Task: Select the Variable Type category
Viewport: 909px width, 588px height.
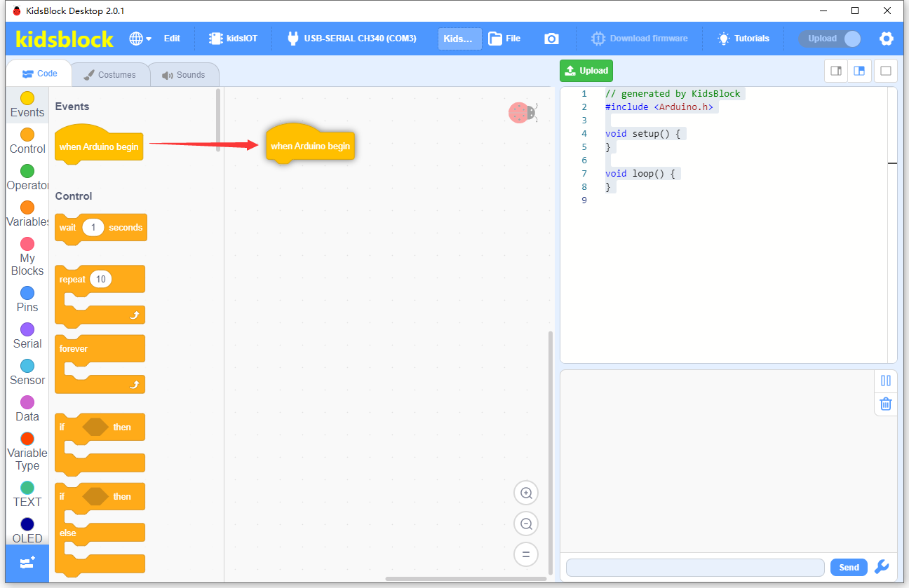Action: [27, 452]
